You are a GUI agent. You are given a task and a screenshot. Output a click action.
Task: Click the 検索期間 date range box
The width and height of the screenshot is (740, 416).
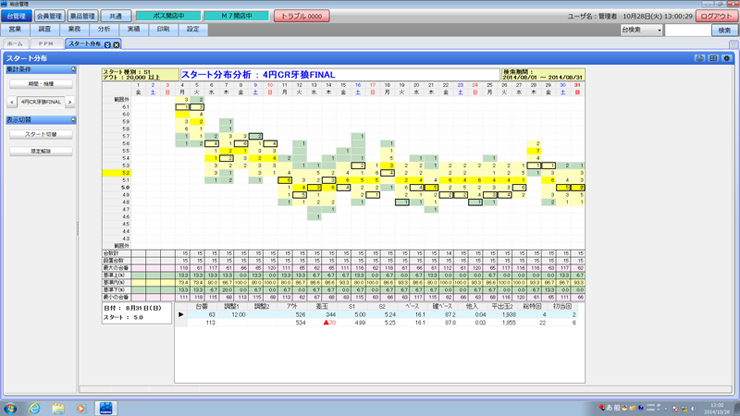click(x=543, y=75)
